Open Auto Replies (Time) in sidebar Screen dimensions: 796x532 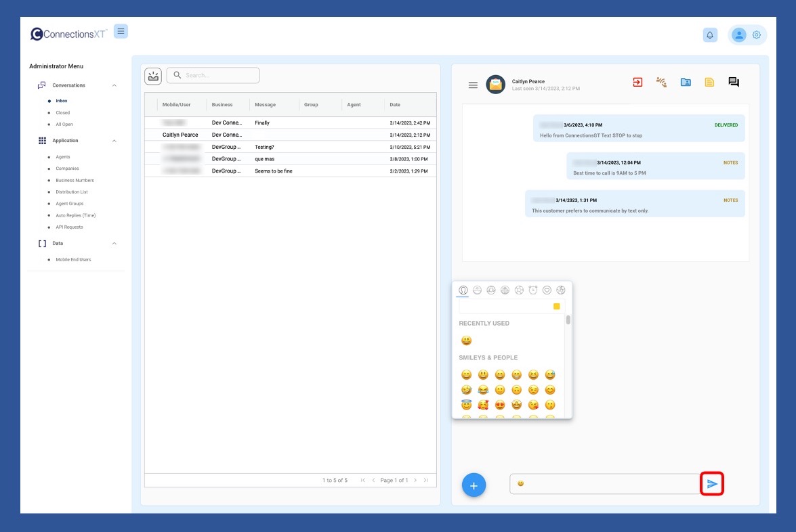(x=76, y=215)
